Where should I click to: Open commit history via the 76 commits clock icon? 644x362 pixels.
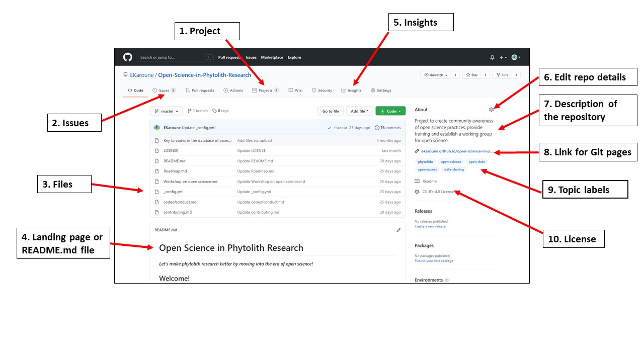tap(378, 127)
